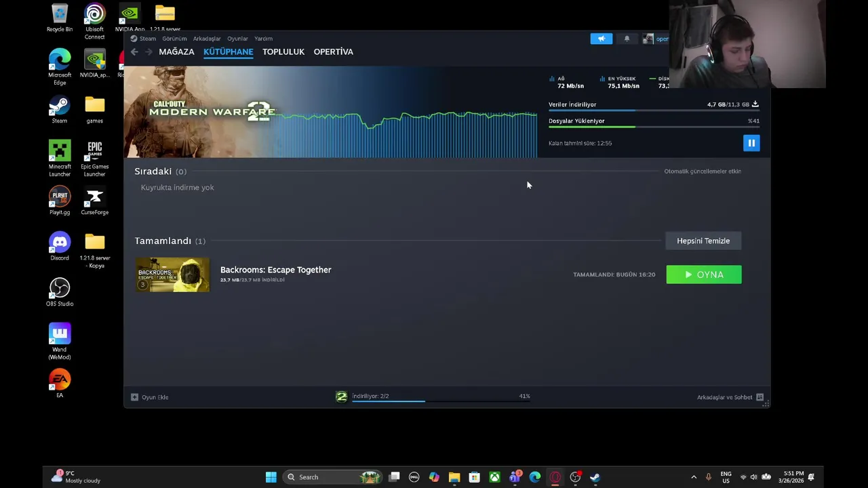
Task: Open the Oyunlar menu
Action: 237,39
